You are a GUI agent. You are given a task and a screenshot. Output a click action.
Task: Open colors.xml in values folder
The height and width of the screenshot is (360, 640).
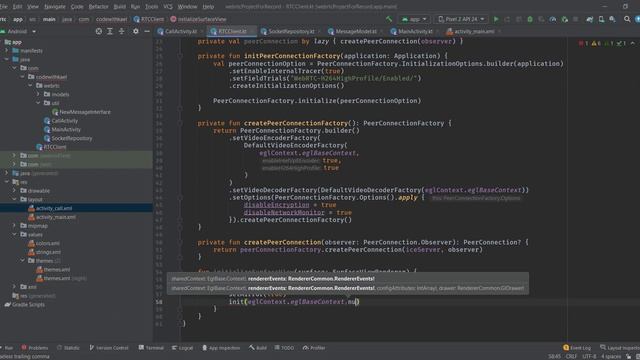(47, 243)
